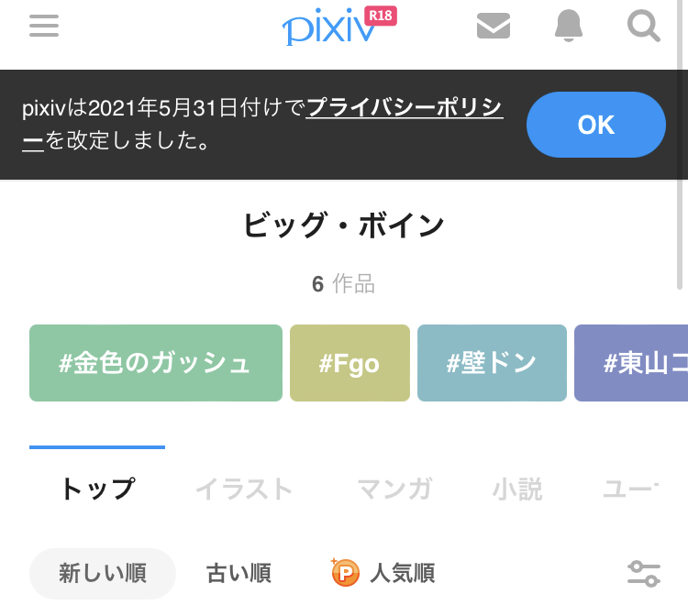
Task: Open the messages envelope icon
Action: [494, 26]
